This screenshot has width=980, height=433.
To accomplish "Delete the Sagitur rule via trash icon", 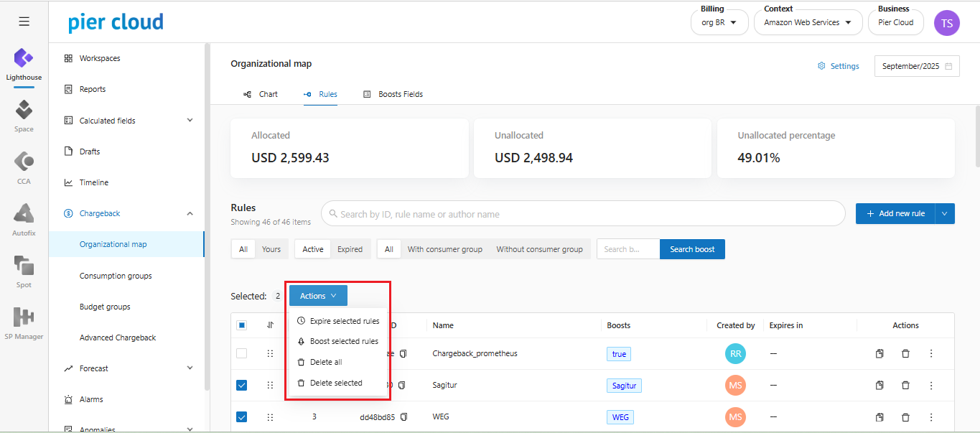I will [x=905, y=386].
